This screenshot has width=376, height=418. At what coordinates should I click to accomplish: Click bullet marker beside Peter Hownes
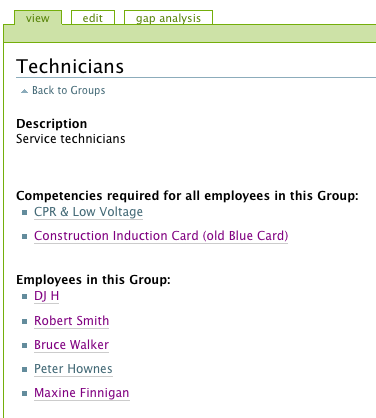click(24, 369)
